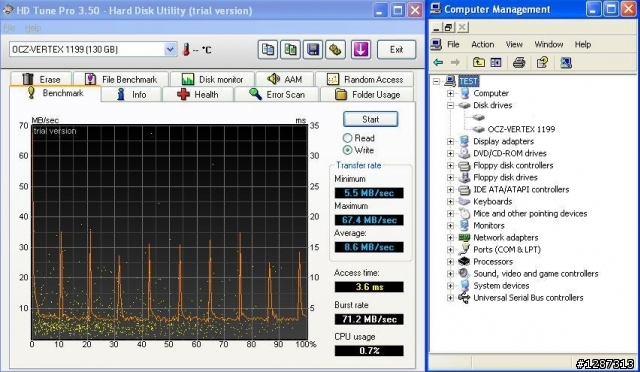640x372 pixels.
Task: Select the Read radio button
Action: pyautogui.click(x=347, y=138)
